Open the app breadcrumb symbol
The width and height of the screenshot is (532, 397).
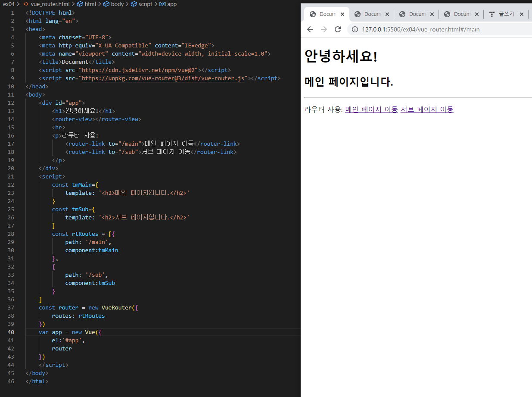pos(171,4)
